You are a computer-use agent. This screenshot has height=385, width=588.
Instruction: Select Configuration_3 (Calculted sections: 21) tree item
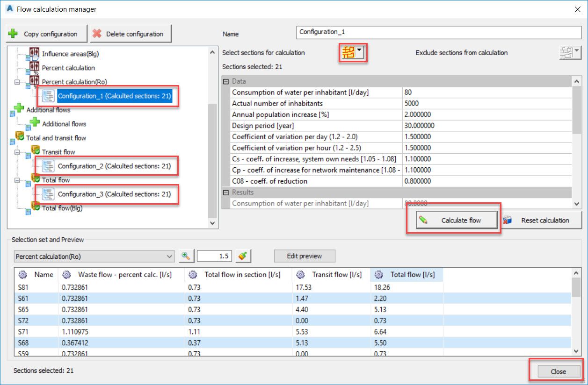click(x=114, y=194)
